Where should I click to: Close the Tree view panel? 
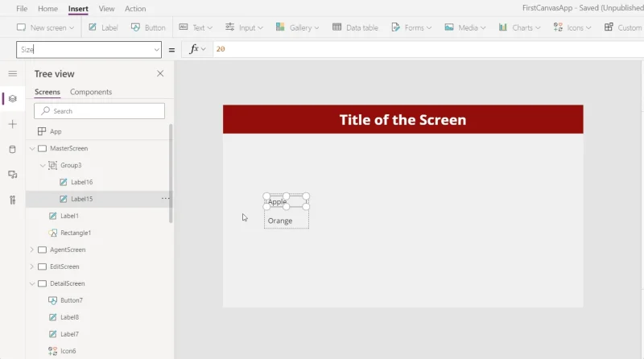tap(160, 73)
